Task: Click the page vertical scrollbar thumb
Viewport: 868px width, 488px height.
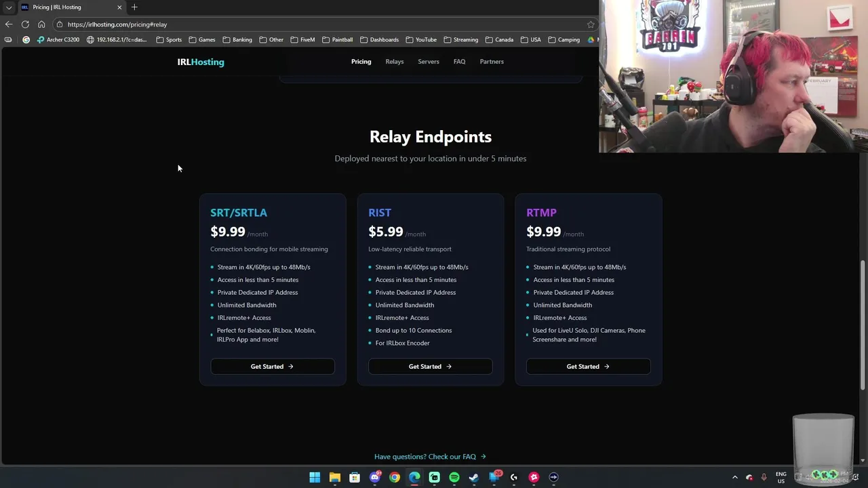Action: coord(863,325)
